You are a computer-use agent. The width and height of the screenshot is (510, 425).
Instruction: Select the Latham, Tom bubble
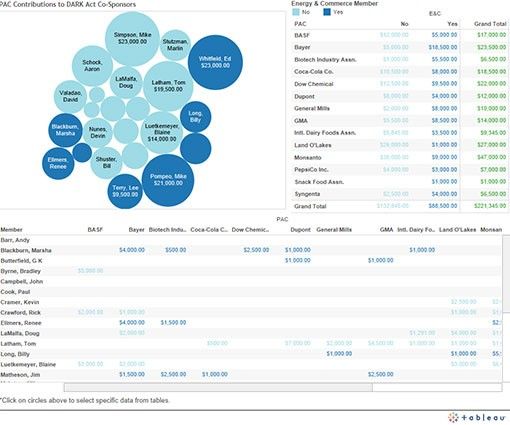coord(168,86)
